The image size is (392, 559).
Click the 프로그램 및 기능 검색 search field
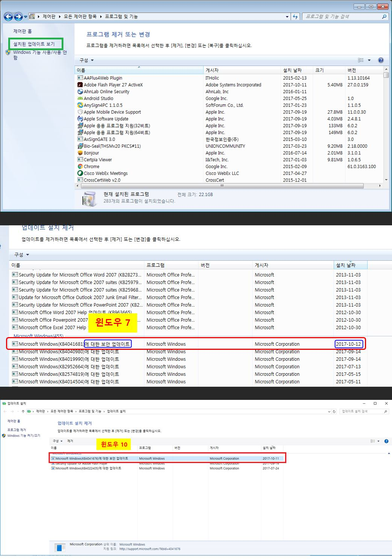pyautogui.click(x=342, y=17)
